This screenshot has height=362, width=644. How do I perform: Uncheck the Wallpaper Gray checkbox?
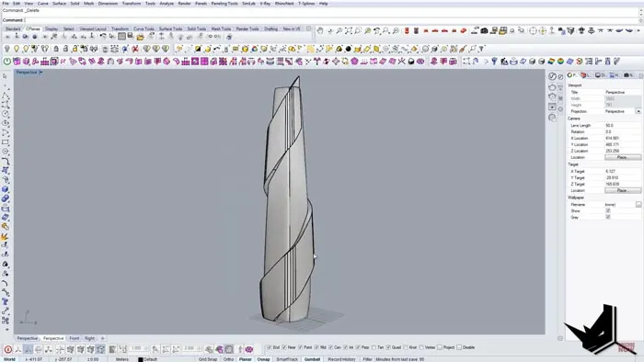608,217
